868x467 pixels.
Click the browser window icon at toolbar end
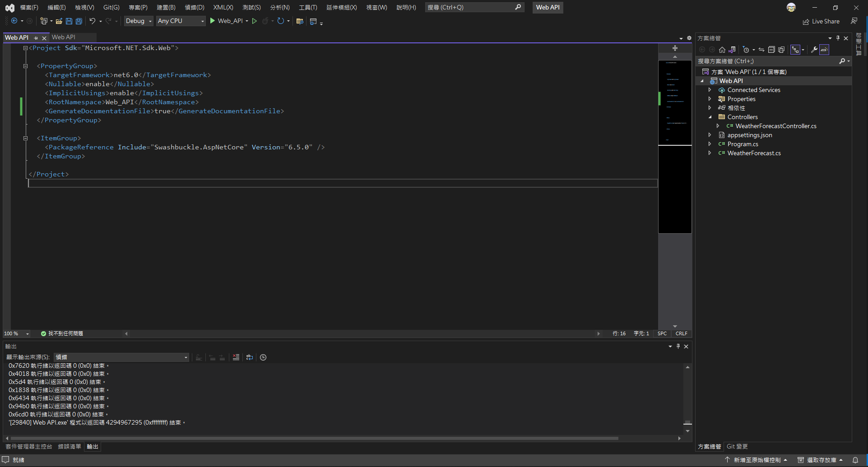313,21
